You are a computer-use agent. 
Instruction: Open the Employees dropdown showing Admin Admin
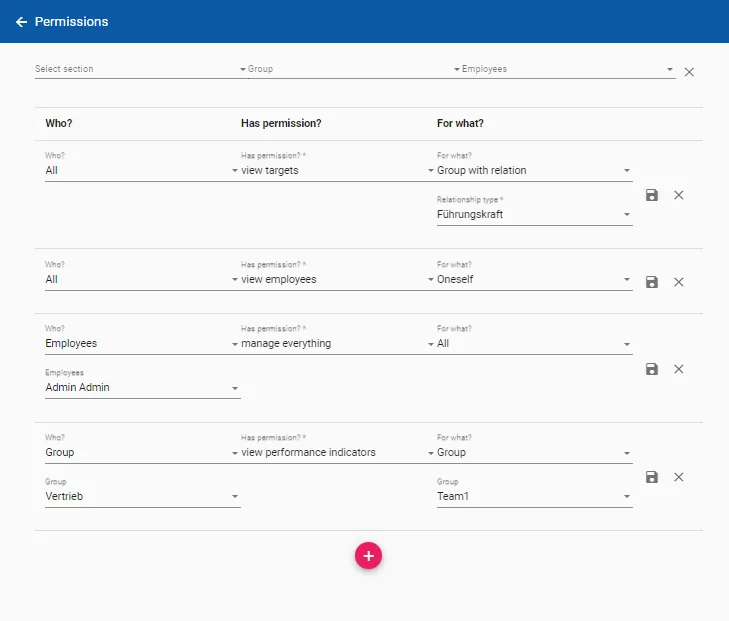[142, 383]
